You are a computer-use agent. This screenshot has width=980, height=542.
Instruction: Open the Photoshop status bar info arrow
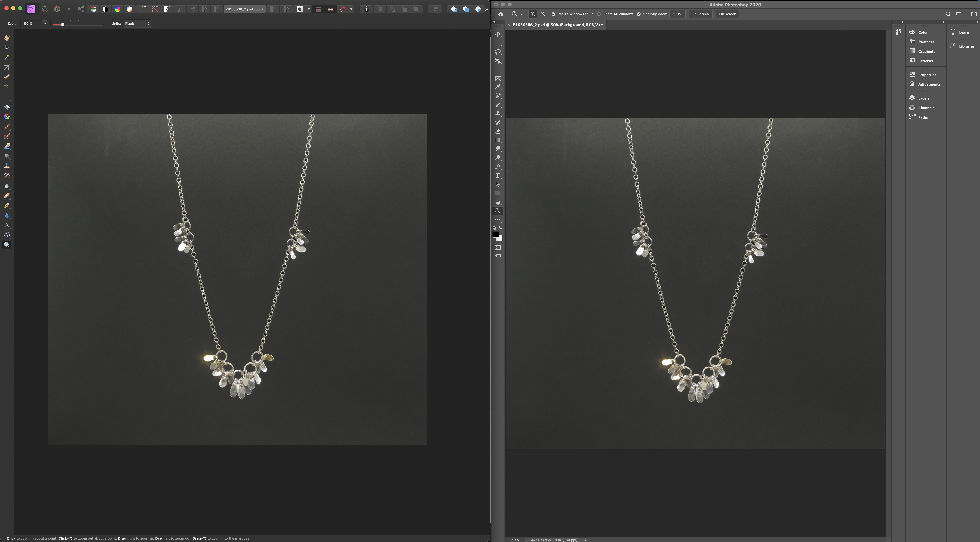coord(585,540)
